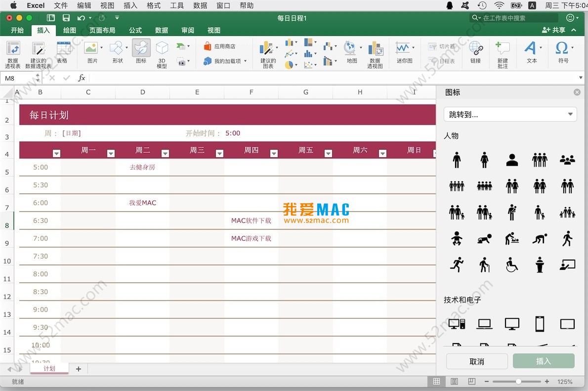Viewport: 588px width, 391px height.
Task: Switch to the 开始 ribbon tab
Action: [x=17, y=30]
